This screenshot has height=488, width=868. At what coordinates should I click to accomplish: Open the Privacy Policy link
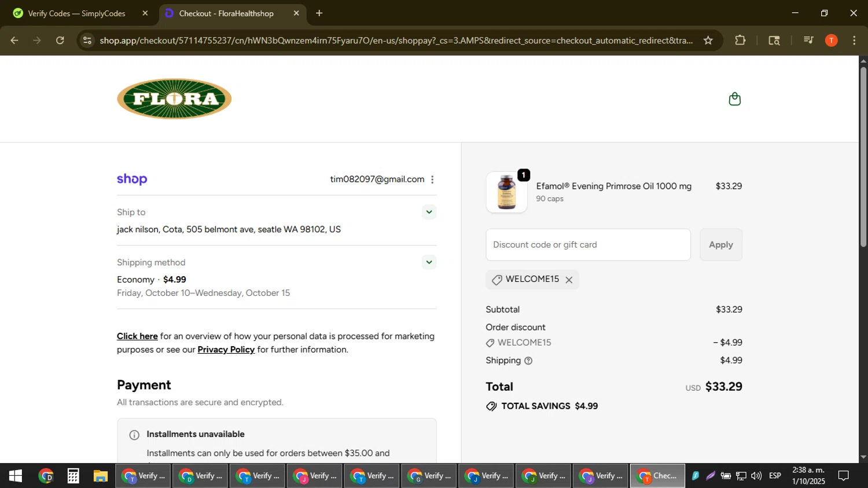pyautogui.click(x=226, y=350)
